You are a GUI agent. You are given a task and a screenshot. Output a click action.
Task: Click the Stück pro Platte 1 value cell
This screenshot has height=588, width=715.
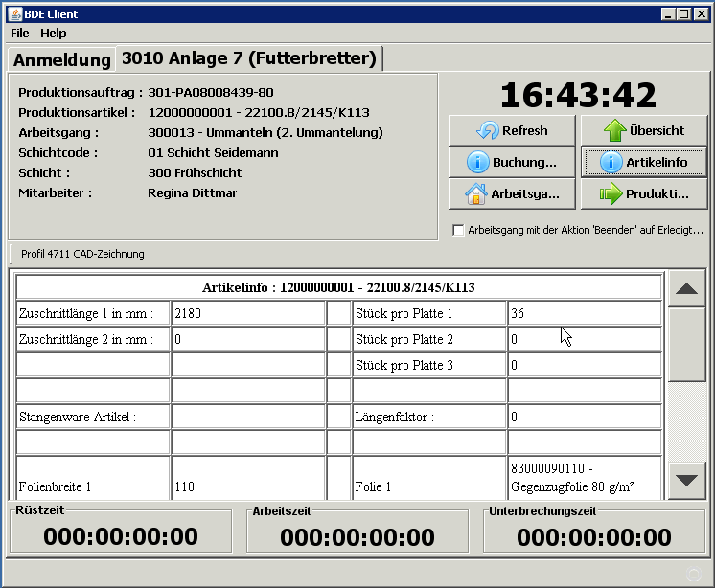tap(583, 313)
